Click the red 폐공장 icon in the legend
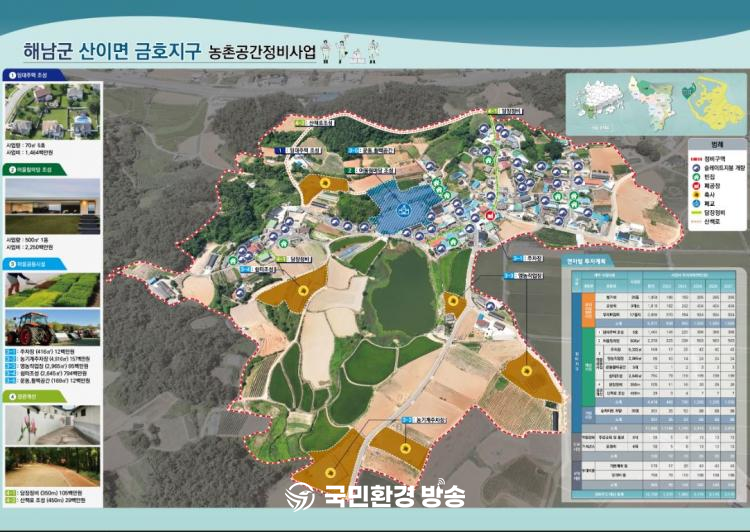 coord(696,186)
